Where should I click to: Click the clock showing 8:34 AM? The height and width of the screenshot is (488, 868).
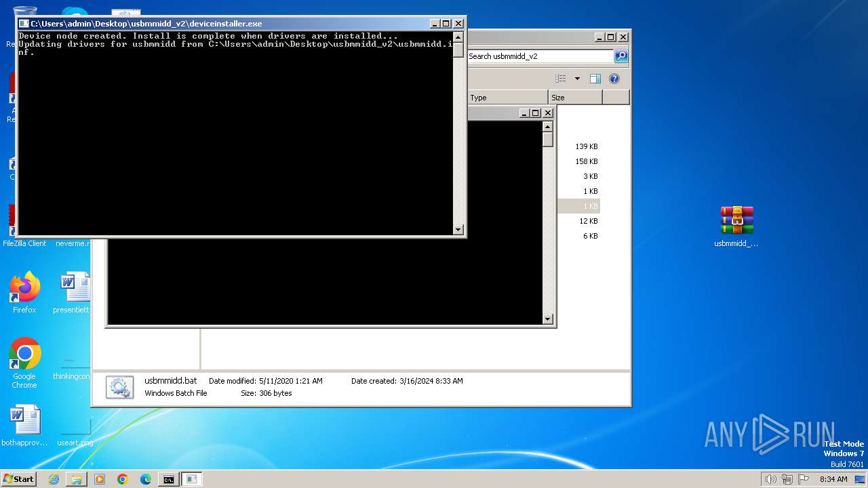833,479
